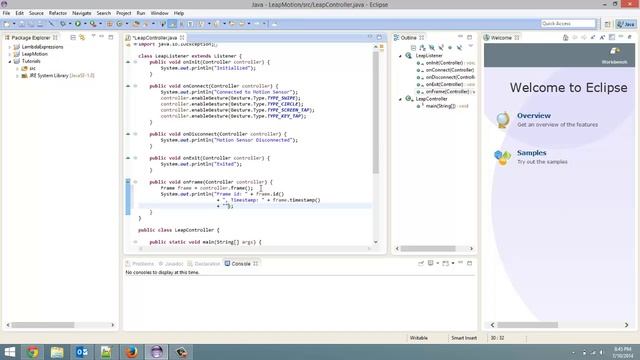Click Outline horizontal scrollbar thumb
The height and width of the screenshot is (360, 640).
428,248
